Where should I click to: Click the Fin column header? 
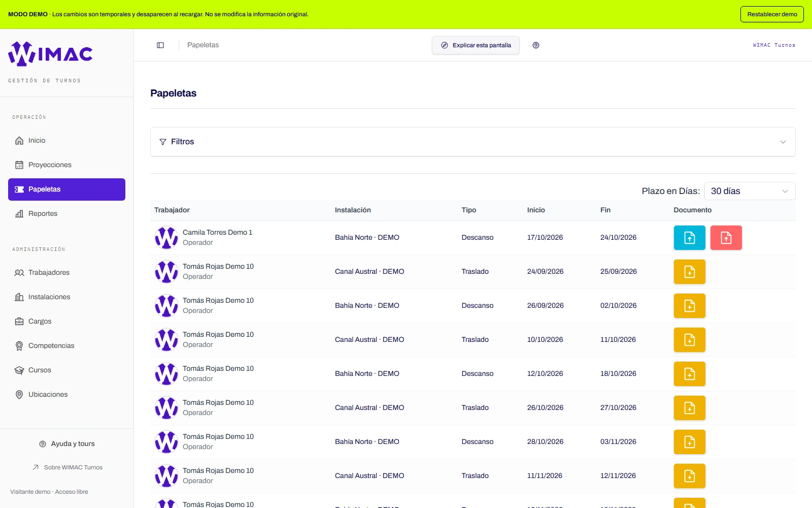(x=605, y=210)
